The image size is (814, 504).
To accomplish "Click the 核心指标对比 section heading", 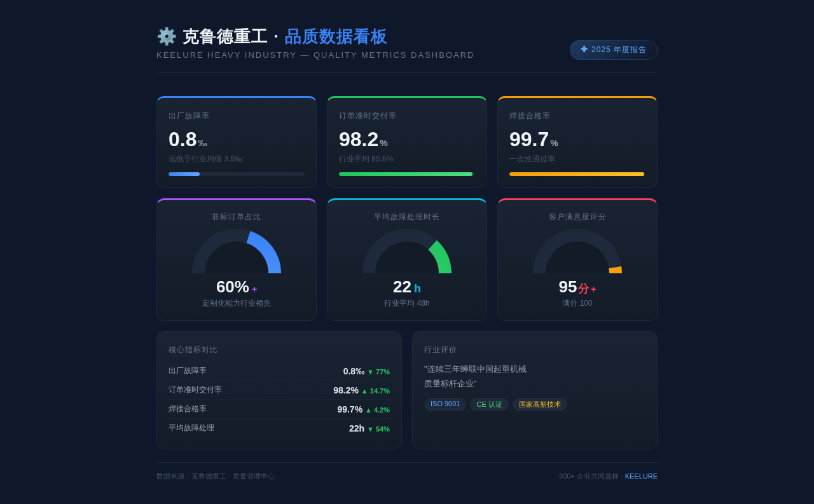I will 193,350.
